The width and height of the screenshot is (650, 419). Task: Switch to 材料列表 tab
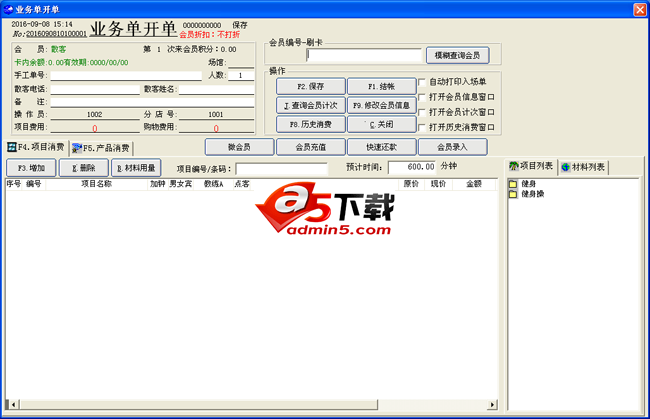click(x=583, y=167)
